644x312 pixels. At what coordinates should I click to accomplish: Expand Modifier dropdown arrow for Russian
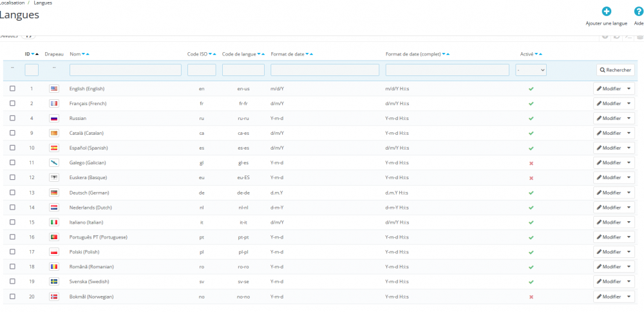pyautogui.click(x=629, y=118)
